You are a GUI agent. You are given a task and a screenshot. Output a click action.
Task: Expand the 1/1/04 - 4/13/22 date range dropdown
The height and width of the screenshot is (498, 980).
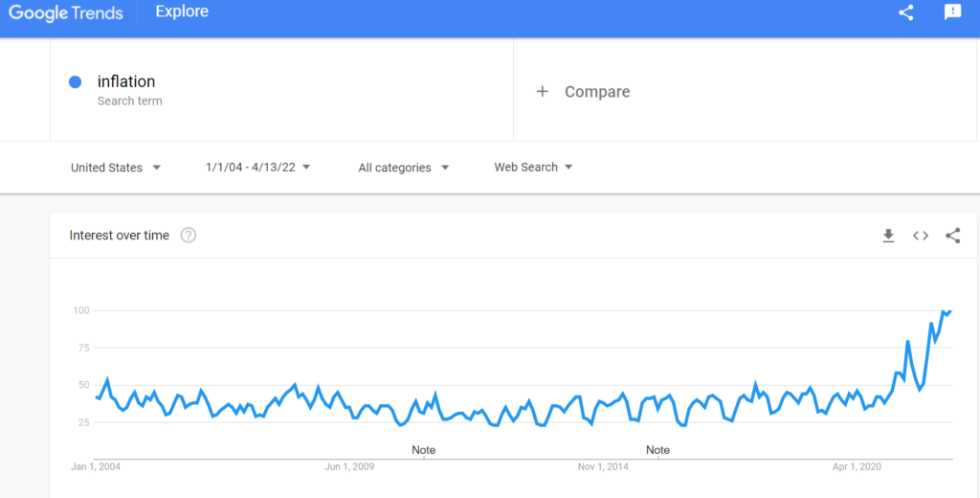tap(258, 167)
